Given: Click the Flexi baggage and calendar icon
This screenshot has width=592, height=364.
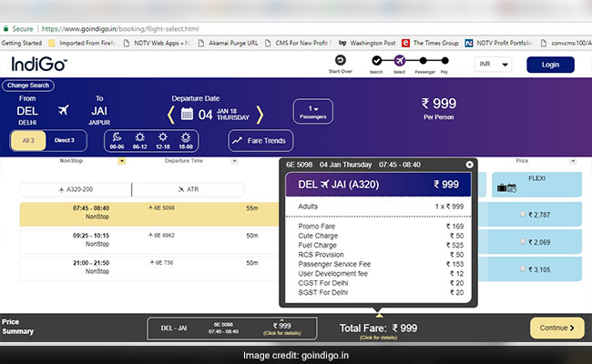Looking at the screenshot, I should click(x=506, y=187).
